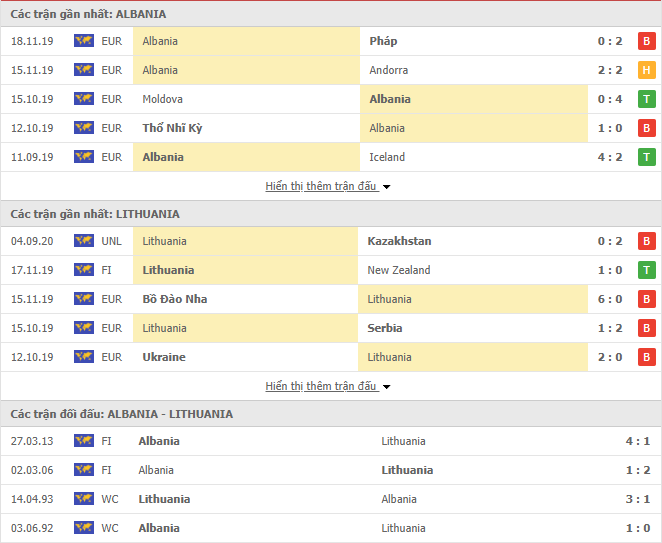This screenshot has width=662, height=543.
Task: Select the Ukraine vs Lithuania 2:0 score
Action: click(609, 357)
